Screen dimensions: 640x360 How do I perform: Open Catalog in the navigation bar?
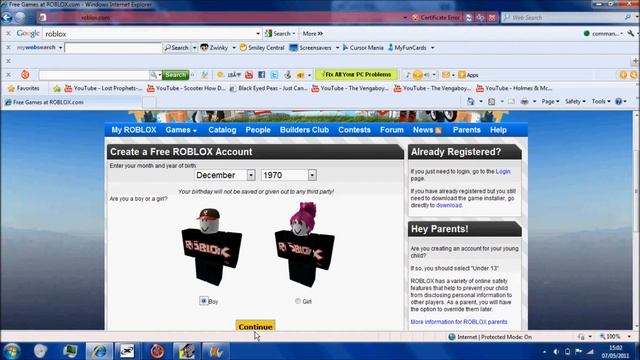pos(222,130)
